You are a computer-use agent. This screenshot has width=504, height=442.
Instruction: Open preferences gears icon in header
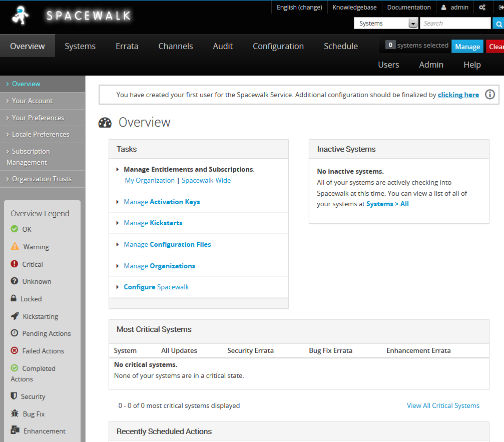click(482, 8)
